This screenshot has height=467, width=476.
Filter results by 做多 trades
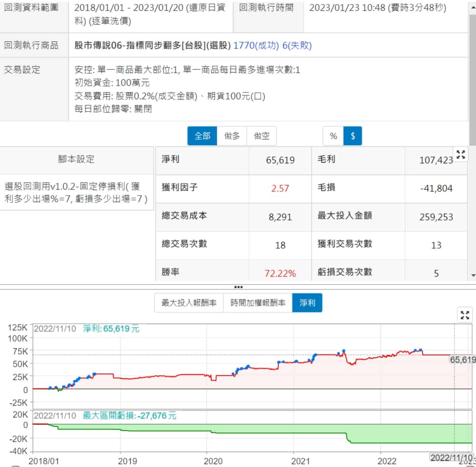click(x=232, y=136)
